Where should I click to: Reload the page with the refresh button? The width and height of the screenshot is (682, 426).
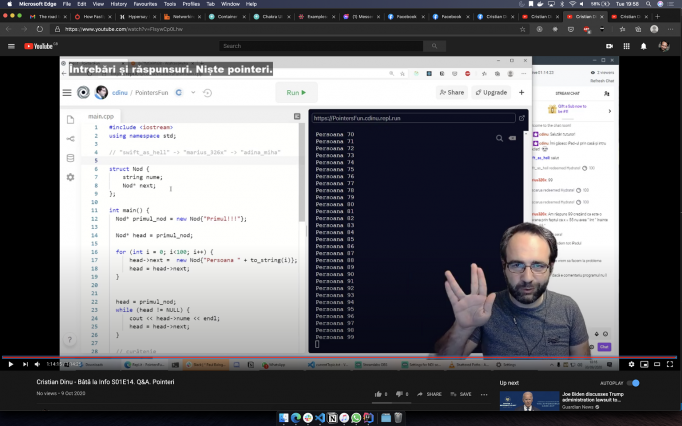point(40,29)
